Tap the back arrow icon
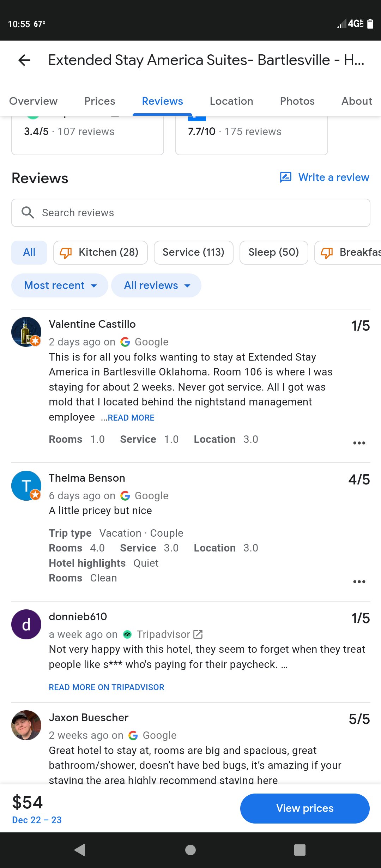The height and width of the screenshot is (868, 381). [x=24, y=60]
